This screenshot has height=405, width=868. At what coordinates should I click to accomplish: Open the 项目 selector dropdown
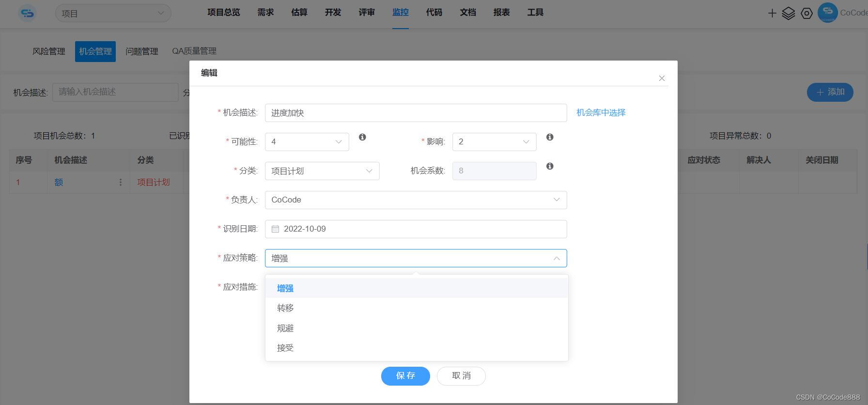pos(113,13)
